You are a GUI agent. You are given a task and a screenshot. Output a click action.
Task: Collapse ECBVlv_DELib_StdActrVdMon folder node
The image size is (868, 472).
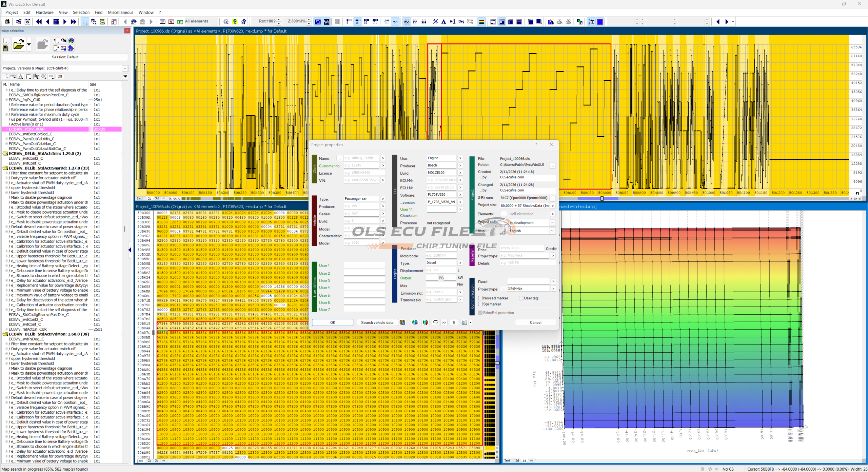tap(5, 334)
